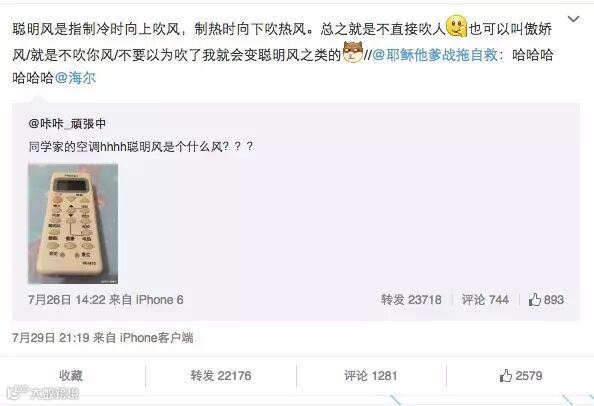This screenshot has height=406, width=594.
Task: Click the yellow thinking-face emoji
Action: coord(456,26)
